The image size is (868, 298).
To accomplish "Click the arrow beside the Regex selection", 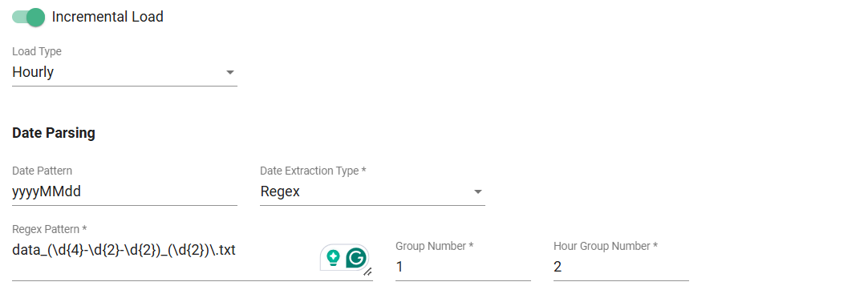I will click(x=478, y=191).
